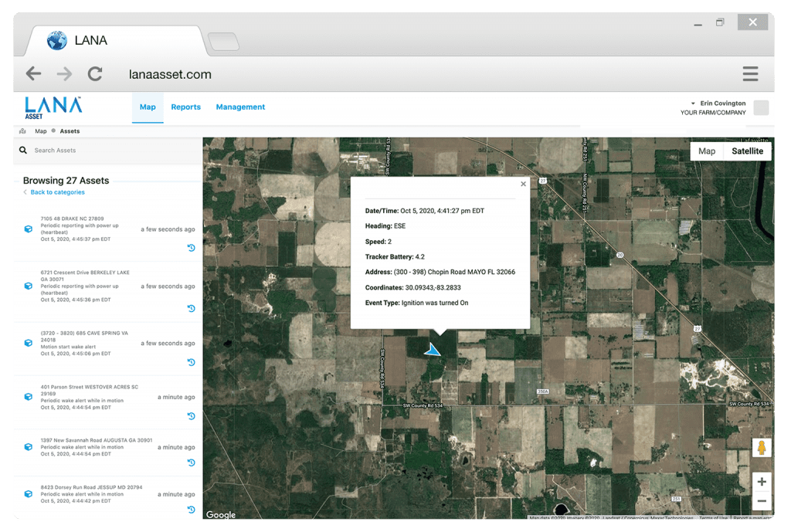Zoom in with the map plus button

762,482
